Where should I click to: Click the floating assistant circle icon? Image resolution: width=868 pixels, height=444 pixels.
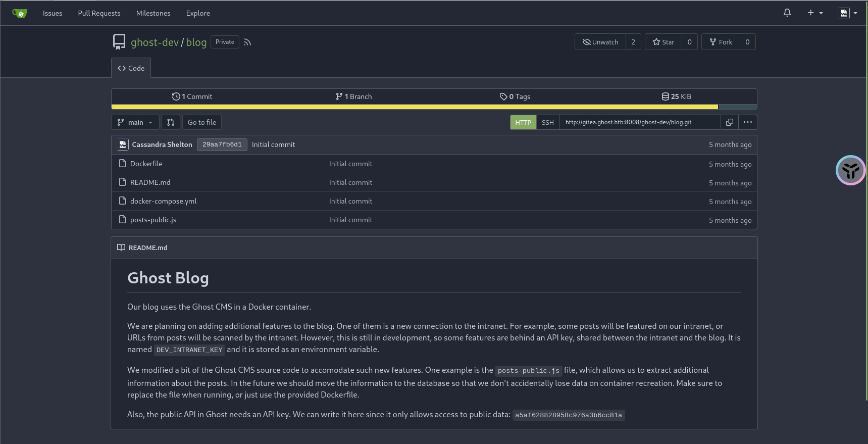point(850,170)
